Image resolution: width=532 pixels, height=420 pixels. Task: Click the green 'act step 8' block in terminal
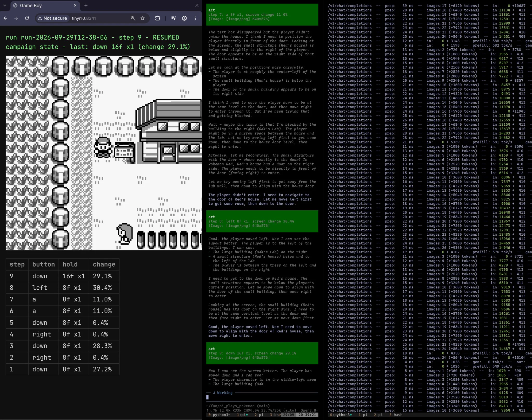point(262,221)
